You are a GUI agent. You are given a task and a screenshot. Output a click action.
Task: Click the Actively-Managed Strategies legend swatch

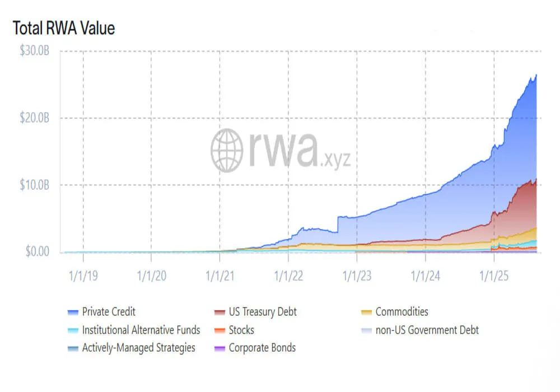coord(73,348)
